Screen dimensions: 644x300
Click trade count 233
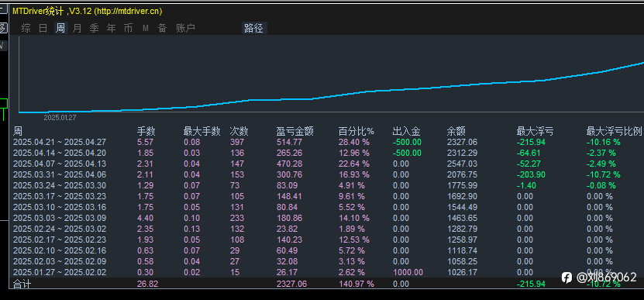click(237, 218)
